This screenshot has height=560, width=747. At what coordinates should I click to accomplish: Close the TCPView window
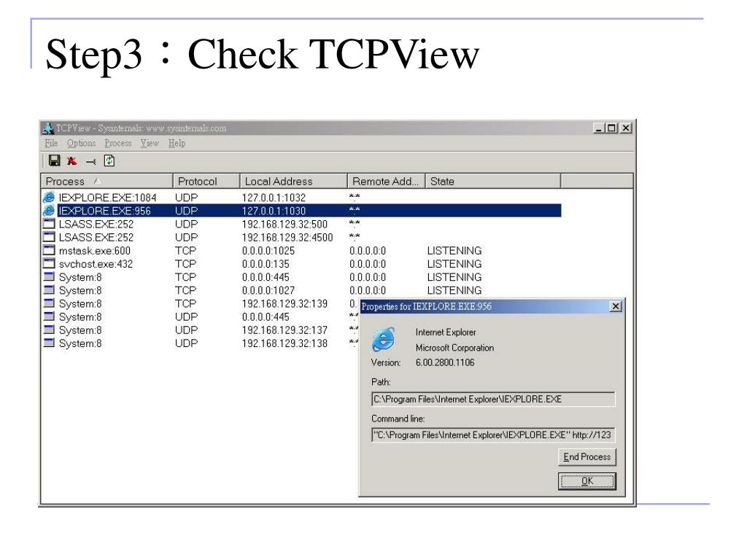click(x=626, y=128)
